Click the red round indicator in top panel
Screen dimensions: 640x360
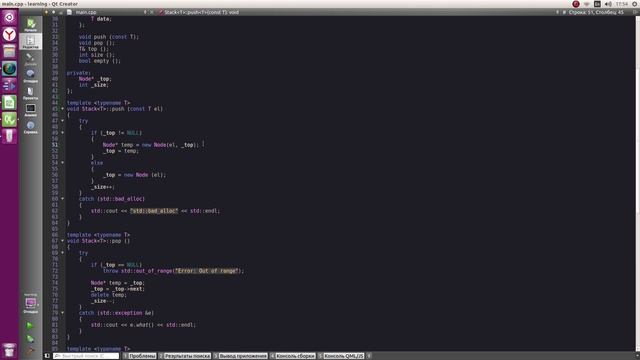pos(576,4)
